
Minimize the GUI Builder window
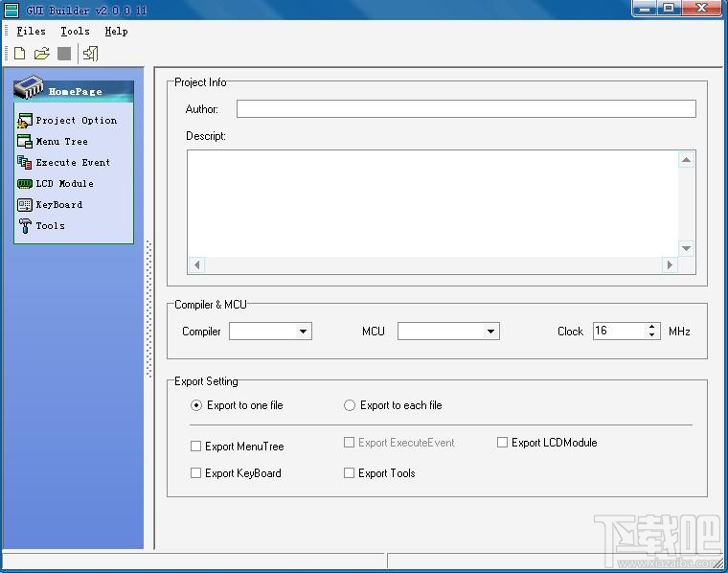click(x=645, y=8)
